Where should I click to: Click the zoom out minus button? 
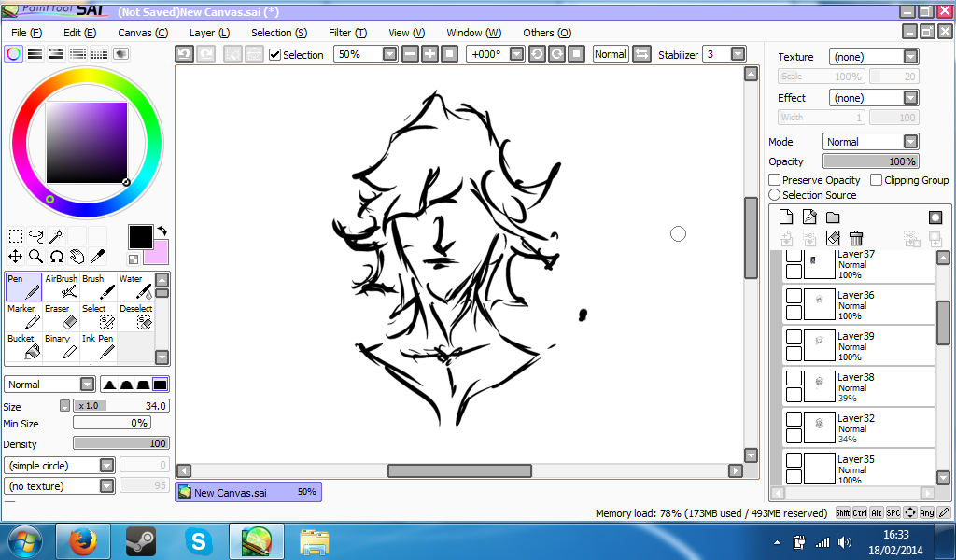[411, 54]
